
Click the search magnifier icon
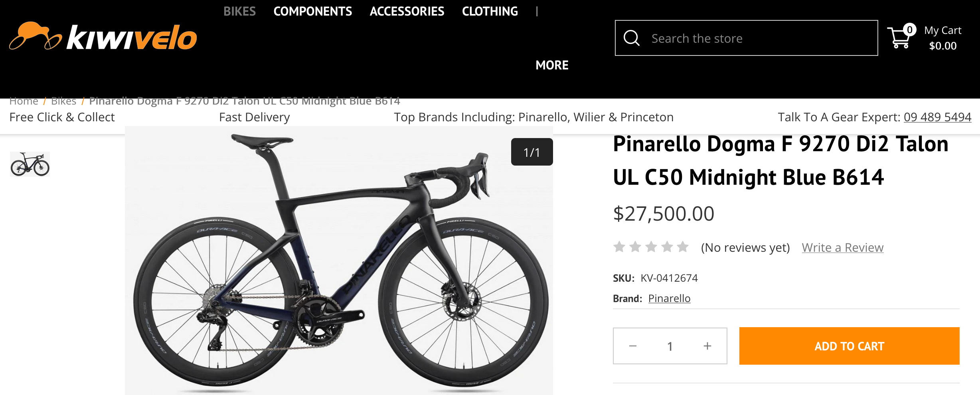[x=631, y=38]
